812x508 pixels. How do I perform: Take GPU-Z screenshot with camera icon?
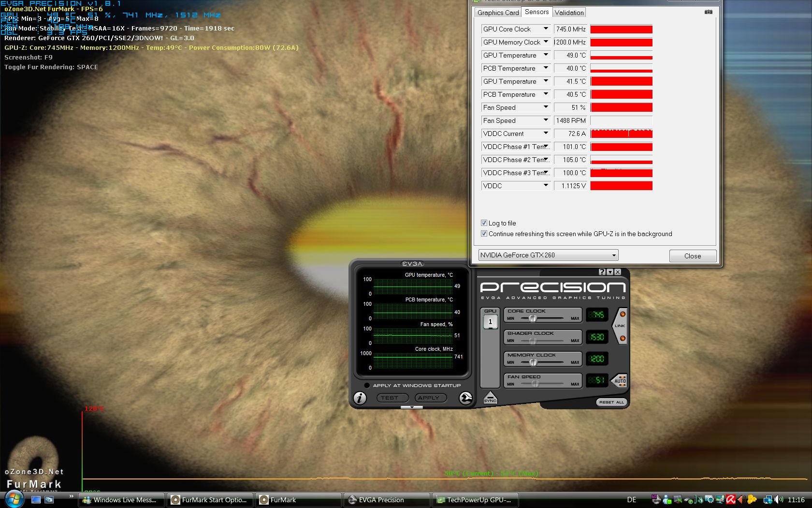click(x=709, y=12)
